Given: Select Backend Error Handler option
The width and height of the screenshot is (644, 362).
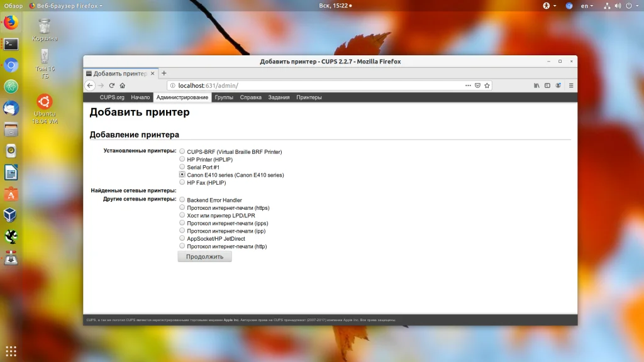Looking at the screenshot, I should pyautogui.click(x=182, y=199).
